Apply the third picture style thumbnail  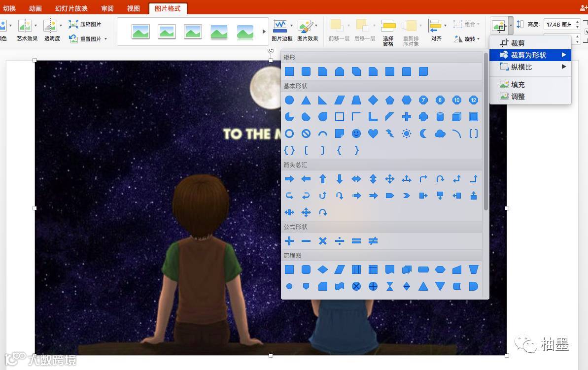pos(193,32)
